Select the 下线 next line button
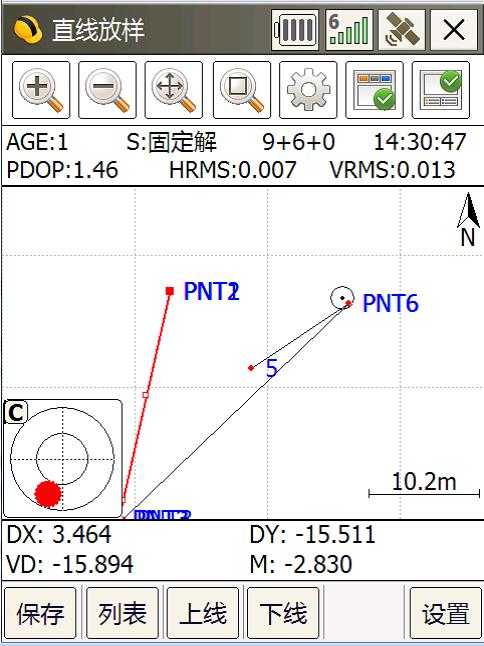Screen dimensions: 484x646 pos(283,613)
